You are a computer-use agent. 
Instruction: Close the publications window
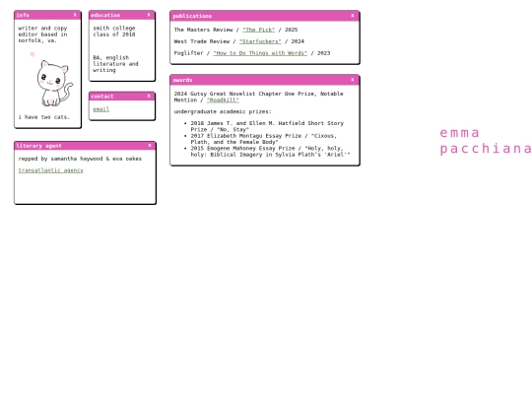[x=353, y=16]
